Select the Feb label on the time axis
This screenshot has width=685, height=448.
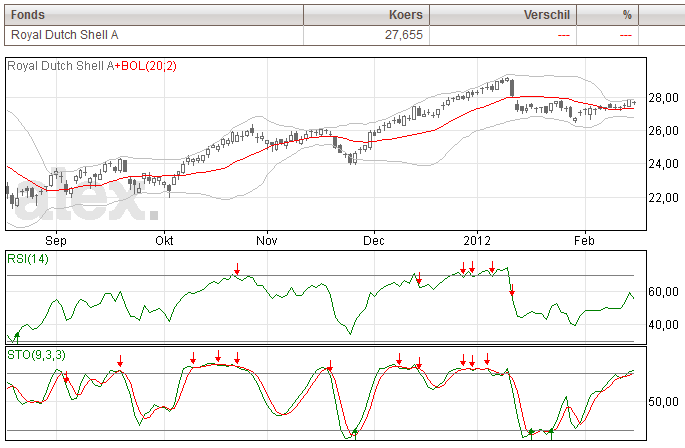tap(585, 241)
